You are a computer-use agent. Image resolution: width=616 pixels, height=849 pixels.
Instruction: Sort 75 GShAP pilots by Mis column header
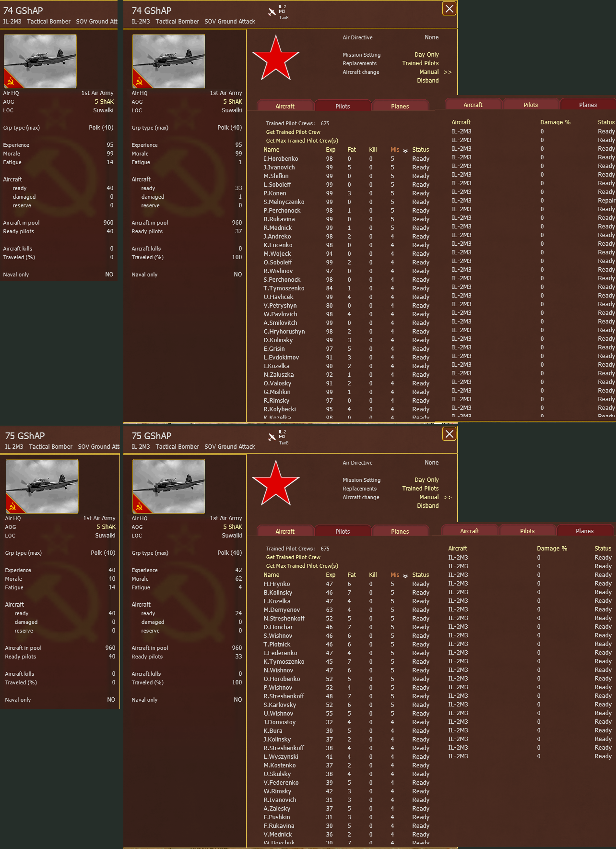pos(395,575)
